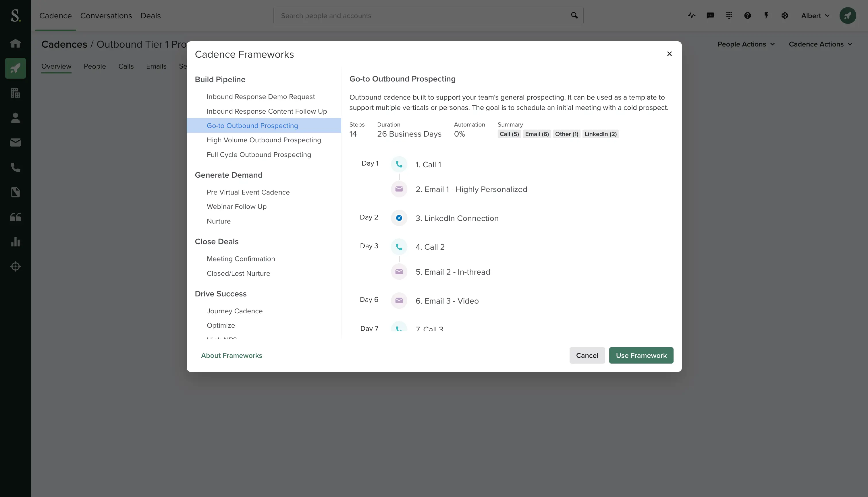Open the Templates document sidebar icon
868x497 pixels.
(x=16, y=192)
